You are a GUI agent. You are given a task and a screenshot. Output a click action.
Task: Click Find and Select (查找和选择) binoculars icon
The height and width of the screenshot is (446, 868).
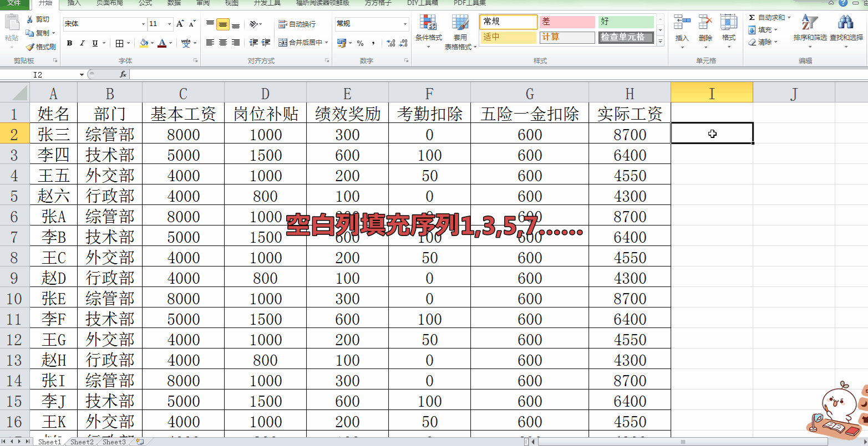[845, 22]
